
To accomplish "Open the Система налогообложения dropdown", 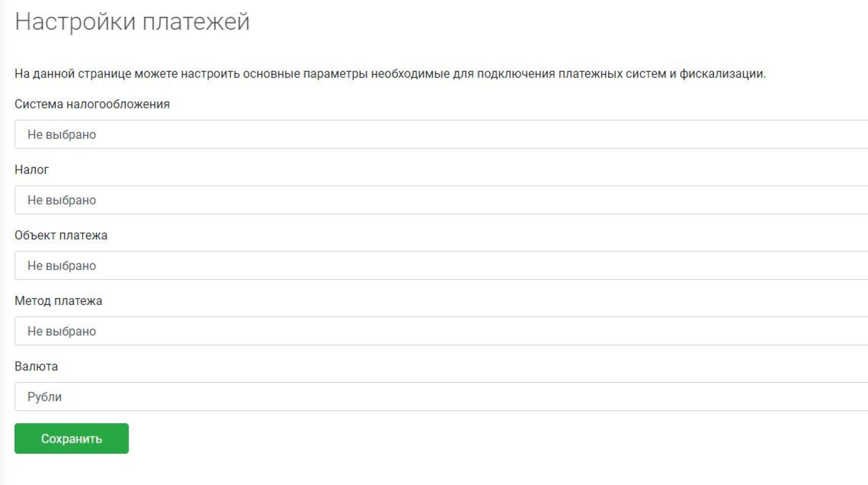I will (x=440, y=134).
